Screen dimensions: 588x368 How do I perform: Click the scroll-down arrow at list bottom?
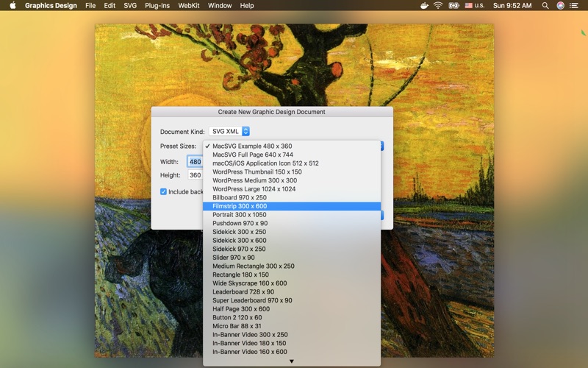[x=291, y=361]
